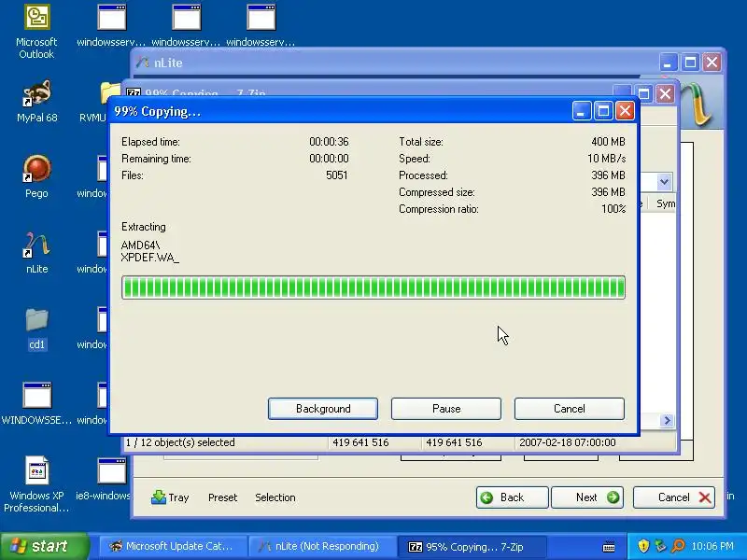Close the nLite window

coord(712,63)
